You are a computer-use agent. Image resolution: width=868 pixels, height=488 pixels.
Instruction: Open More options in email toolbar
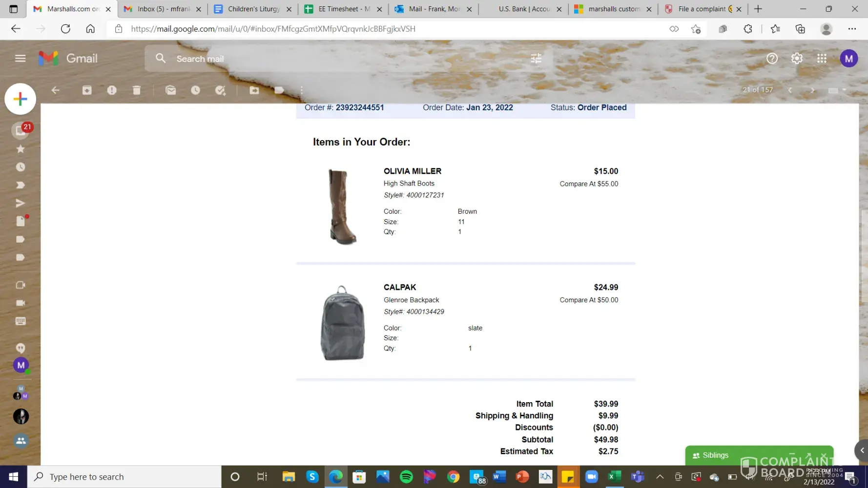302,90
